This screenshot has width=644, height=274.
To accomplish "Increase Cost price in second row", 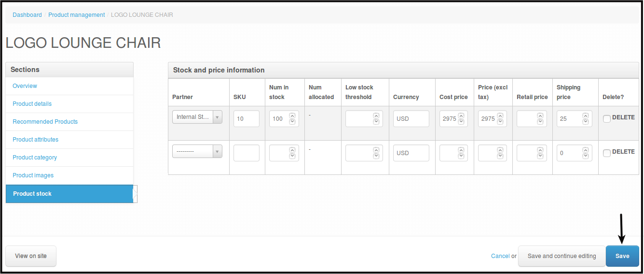I will (461, 150).
